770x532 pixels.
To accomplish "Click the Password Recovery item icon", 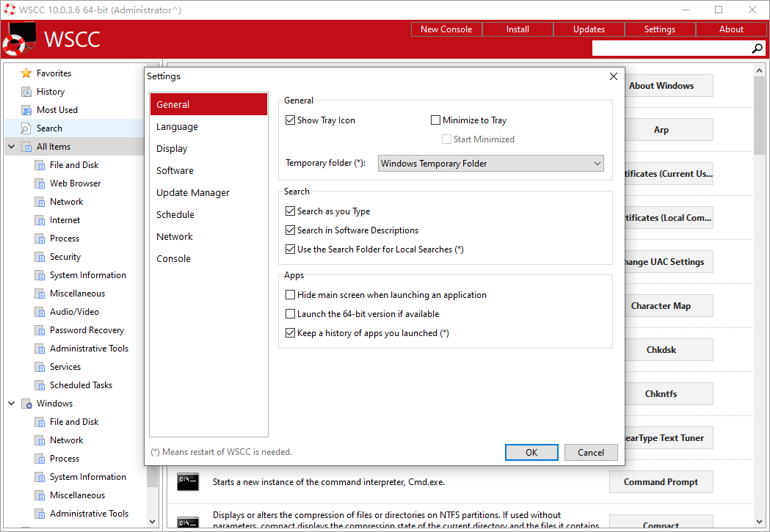I will coord(40,330).
